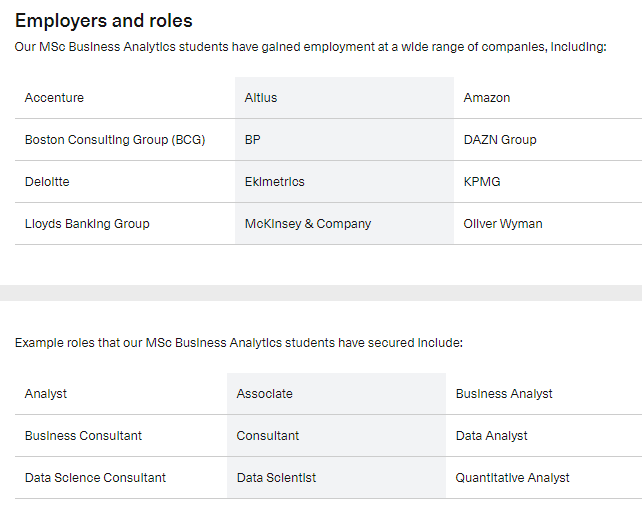The width and height of the screenshot is (642, 518).
Task: Click the Deloitte table cell
Action: pos(125,182)
